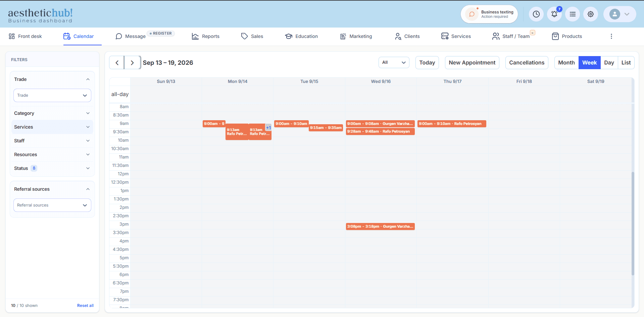Viewport: 644px width, 317px height.
Task: Click the Message speech bubble icon
Action: 119,36
